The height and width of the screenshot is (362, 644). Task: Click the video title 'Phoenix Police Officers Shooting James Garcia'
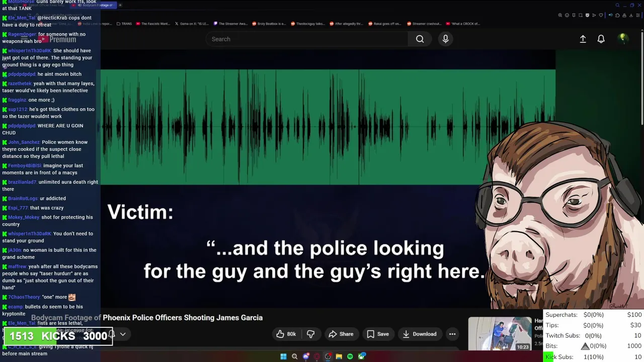pos(183,318)
